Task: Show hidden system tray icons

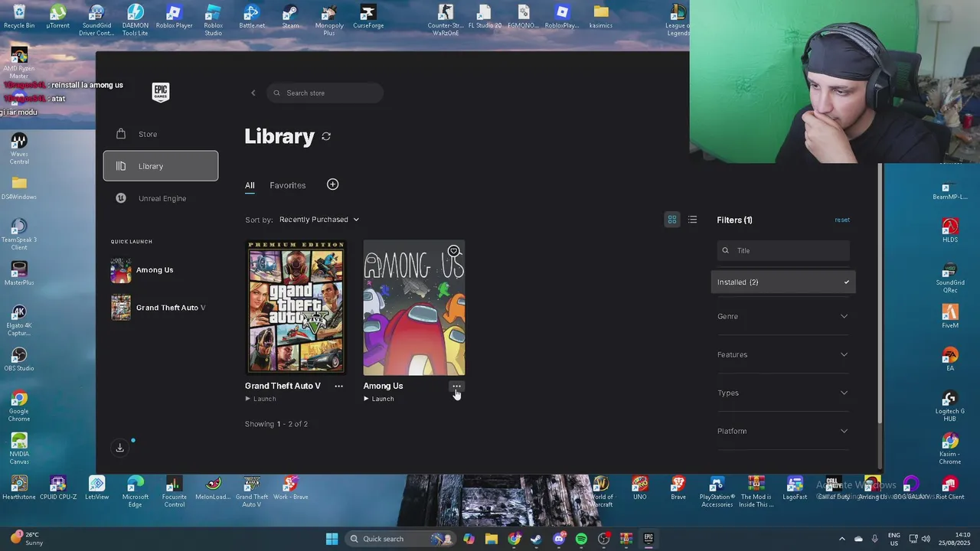Action: tap(842, 539)
